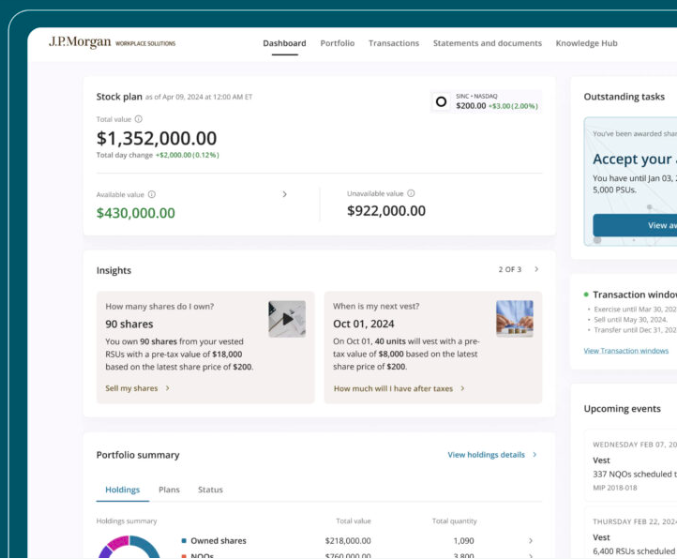Click the '2 OF 3' insights counter
The height and width of the screenshot is (559, 677).
[510, 269]
